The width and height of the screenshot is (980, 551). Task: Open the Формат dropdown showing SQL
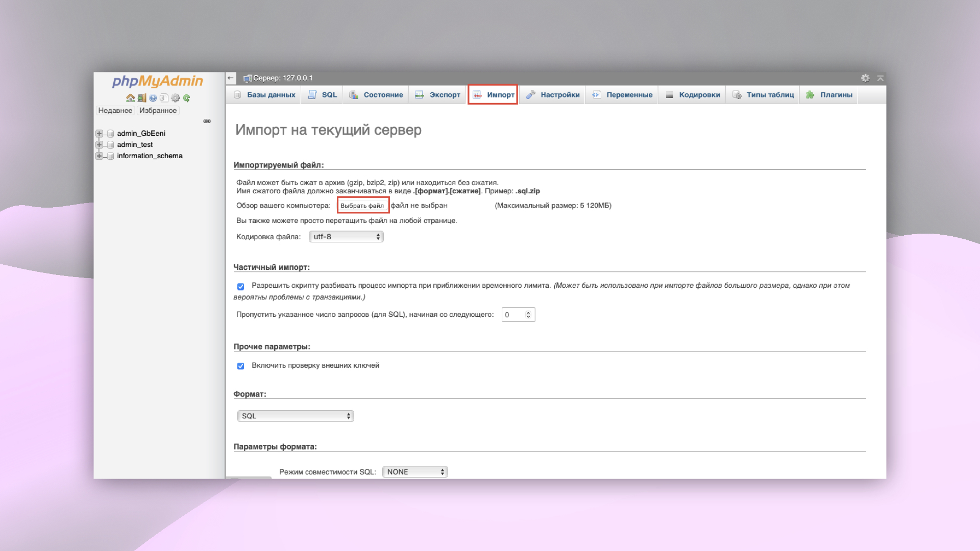coord(296,416)
